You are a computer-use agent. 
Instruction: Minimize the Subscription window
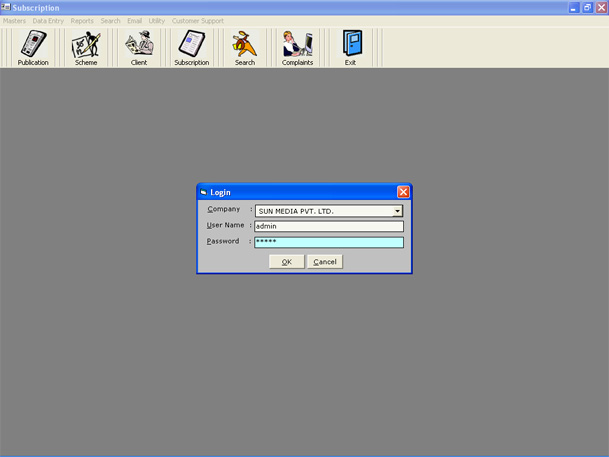[x=574, y=7]
